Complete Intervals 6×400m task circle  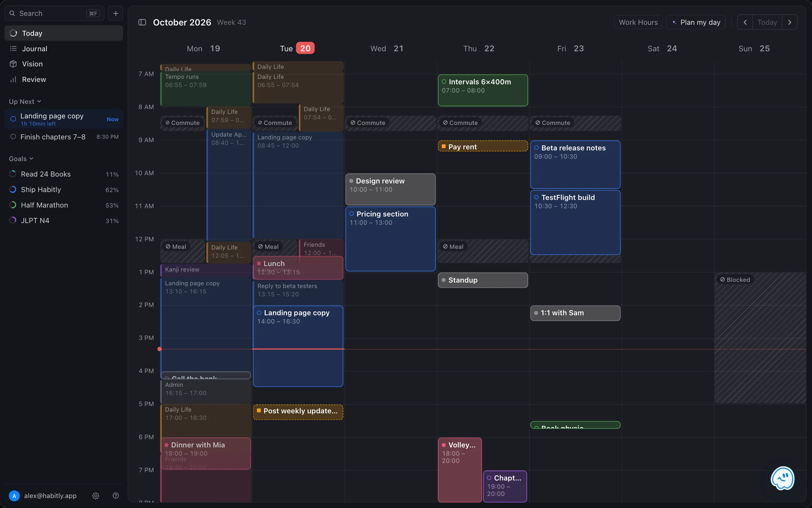(444, 82)
